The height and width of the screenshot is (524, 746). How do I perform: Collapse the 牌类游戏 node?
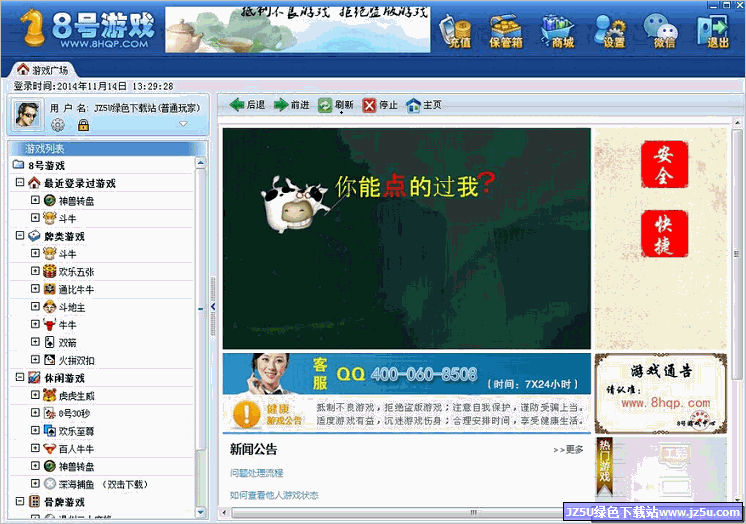coord(20,235)
